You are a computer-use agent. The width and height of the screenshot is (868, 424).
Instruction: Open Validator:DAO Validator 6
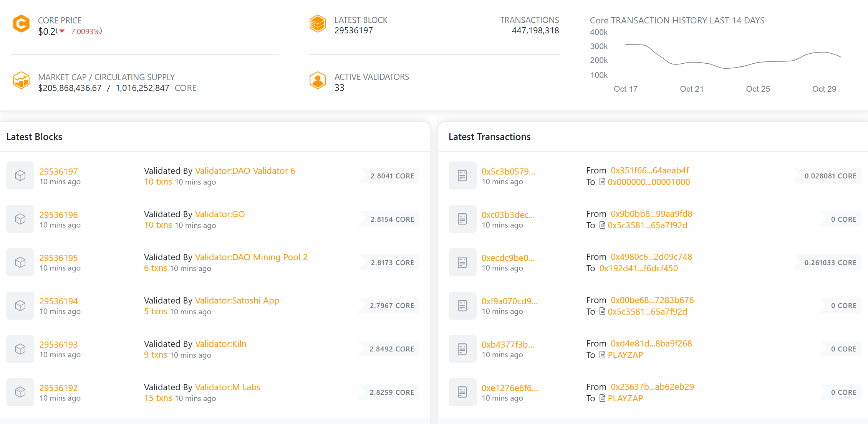point(245,171)
